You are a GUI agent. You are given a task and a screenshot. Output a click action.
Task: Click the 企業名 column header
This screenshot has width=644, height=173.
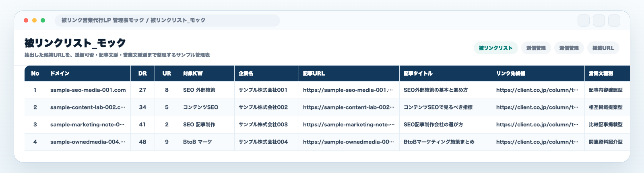(267, 74)
